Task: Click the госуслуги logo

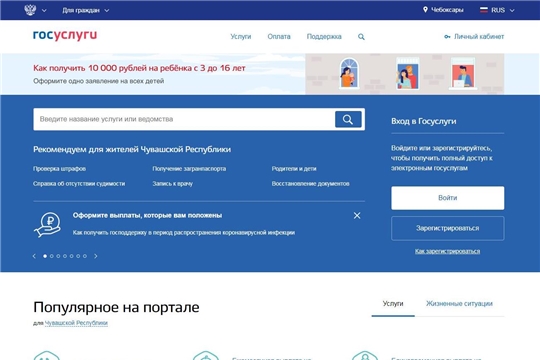Action: click(x=65, y=35)
